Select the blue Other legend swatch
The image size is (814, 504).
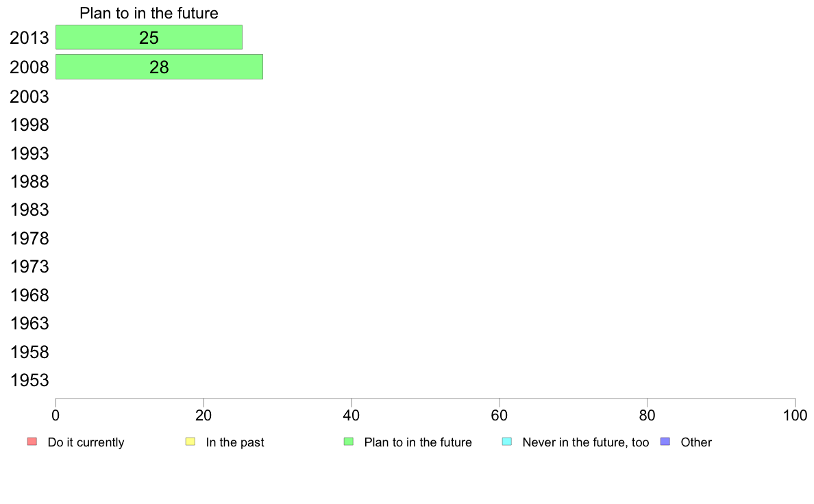[x=665, y=442]
